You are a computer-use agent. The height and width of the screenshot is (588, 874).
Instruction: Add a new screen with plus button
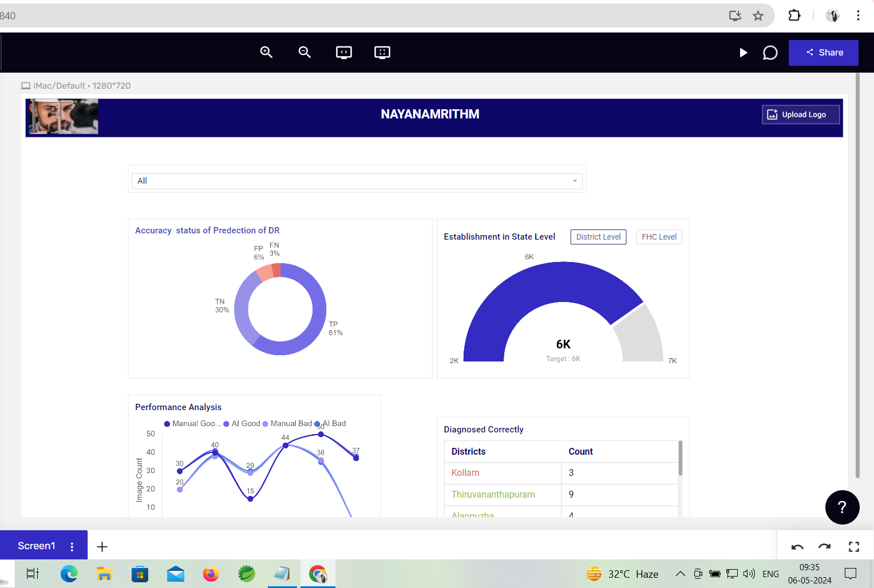pyautogui.click(x=102, y=547)
